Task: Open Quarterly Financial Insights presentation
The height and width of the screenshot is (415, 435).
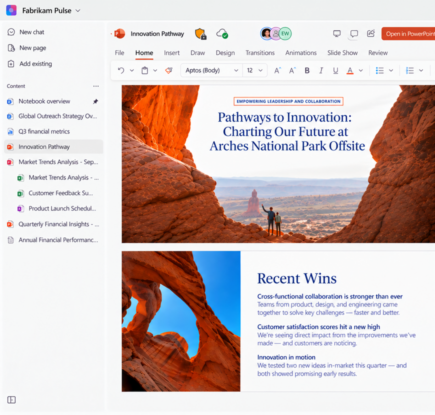Action: [x=53, y=224]
